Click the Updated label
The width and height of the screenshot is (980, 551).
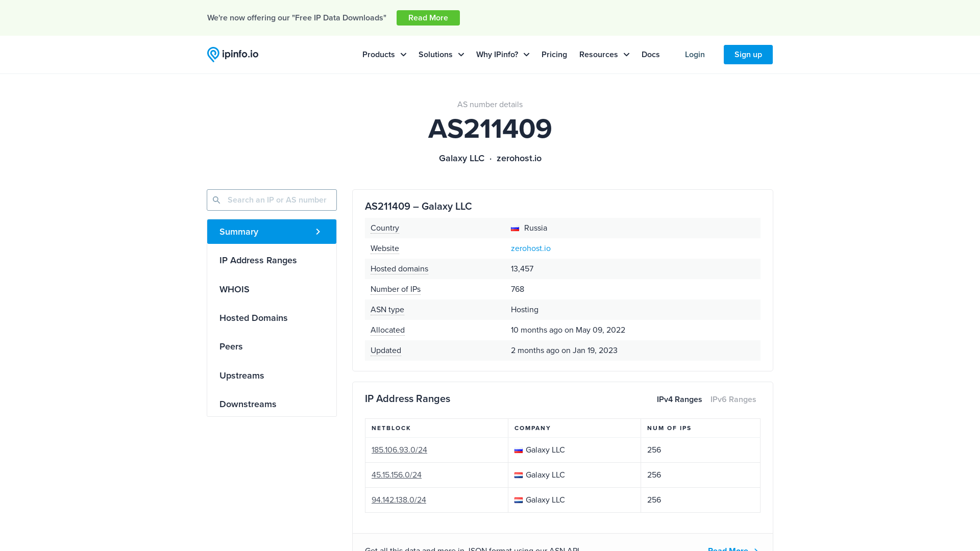point(386,350)
